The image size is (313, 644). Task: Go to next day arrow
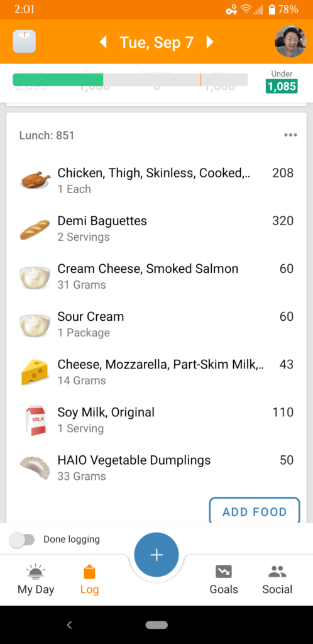[x=210, y=42]
